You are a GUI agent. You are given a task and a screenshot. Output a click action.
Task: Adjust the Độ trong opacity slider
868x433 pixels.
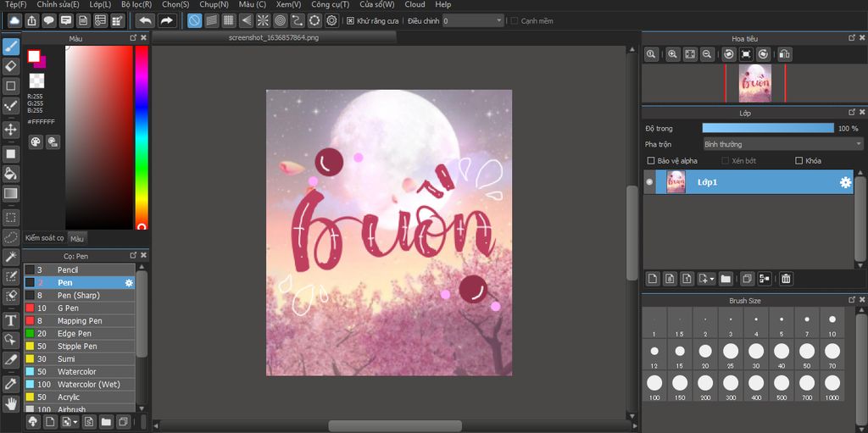(x=768, y=128)
